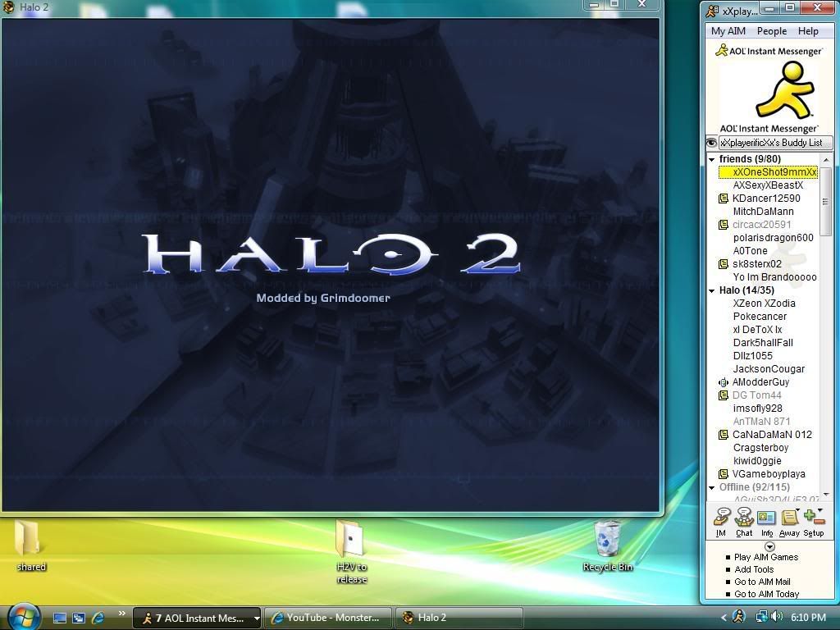Select buddy xl DeToX Ix
The width and height of the screenshot is (840, 630).
coord(757,330)
